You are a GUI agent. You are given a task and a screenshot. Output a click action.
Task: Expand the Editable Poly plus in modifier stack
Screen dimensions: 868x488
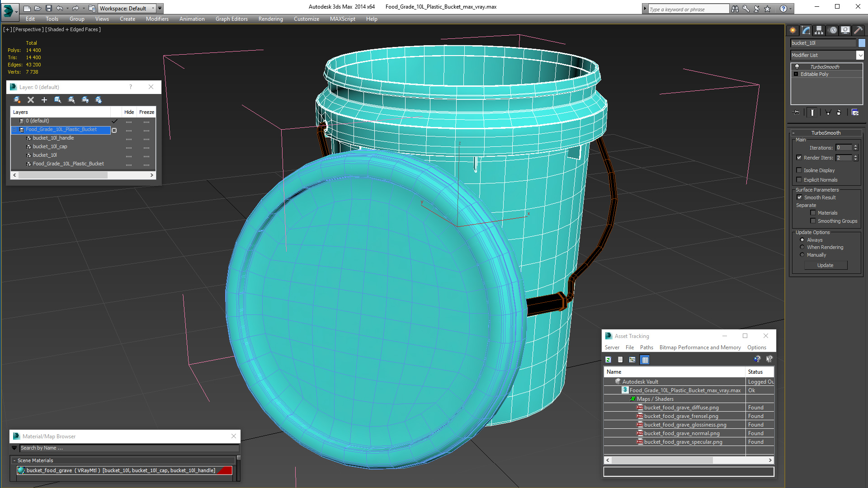[796, 74]
